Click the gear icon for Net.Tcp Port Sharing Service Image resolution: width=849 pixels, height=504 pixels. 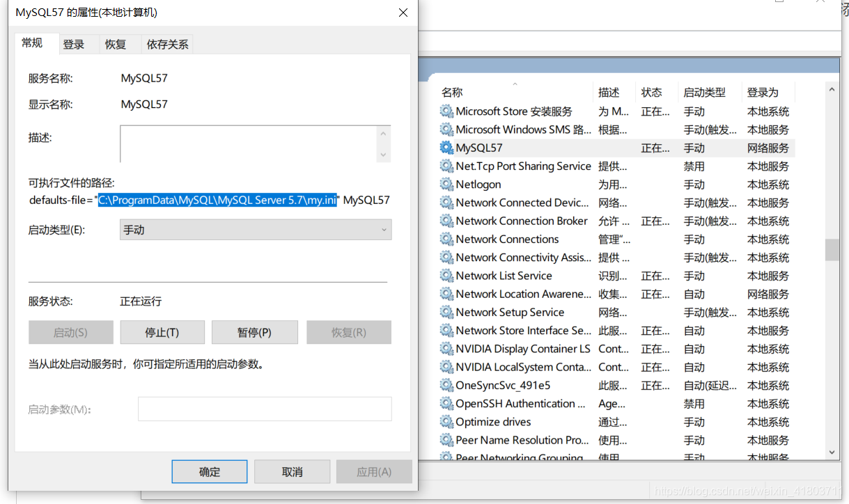coord(446,166)
